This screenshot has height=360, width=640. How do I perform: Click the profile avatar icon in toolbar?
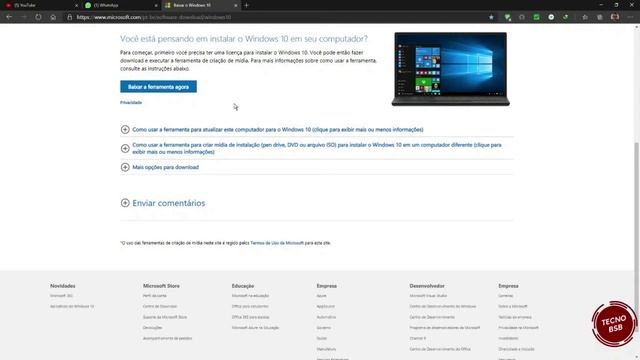tap(615, 17)
